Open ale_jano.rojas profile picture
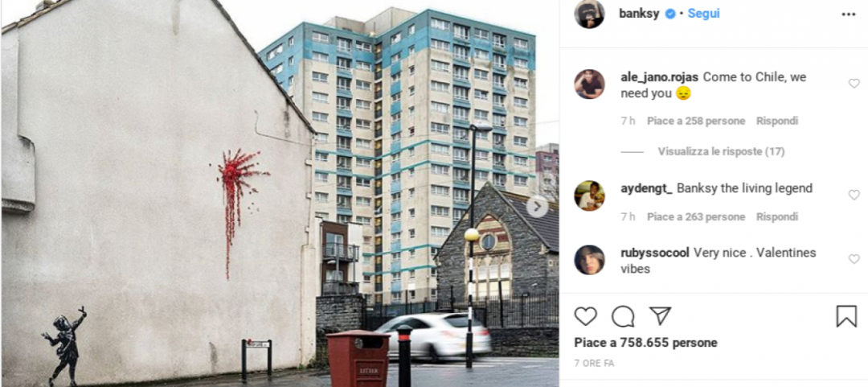 click(590, 84)
